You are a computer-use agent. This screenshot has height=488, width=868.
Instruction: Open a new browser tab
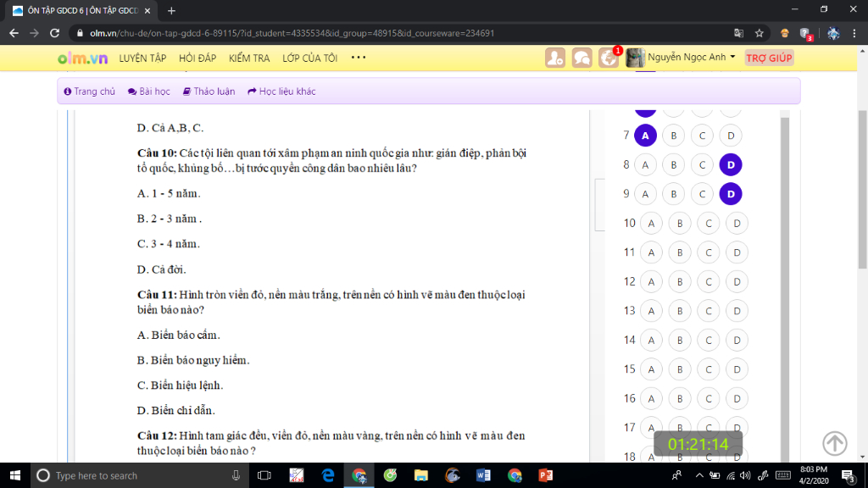tap(171, 10)
